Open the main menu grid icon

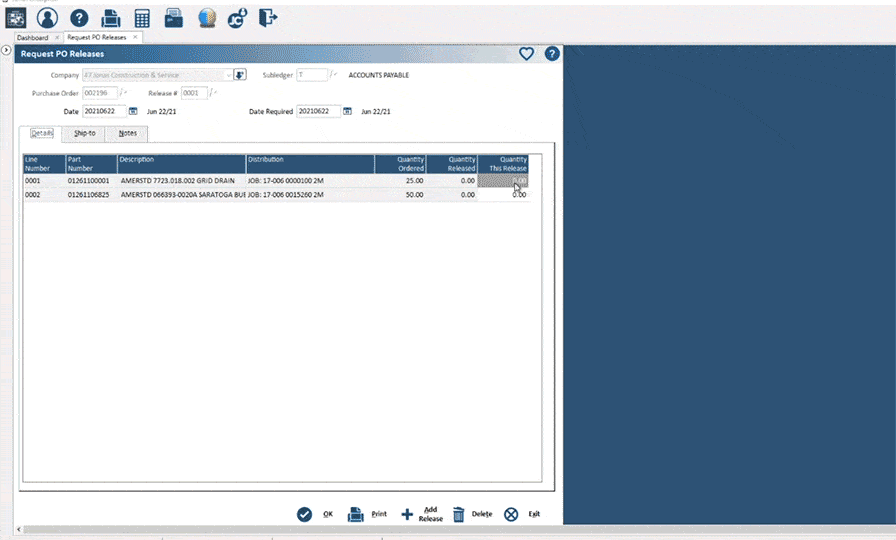point(15,18)
